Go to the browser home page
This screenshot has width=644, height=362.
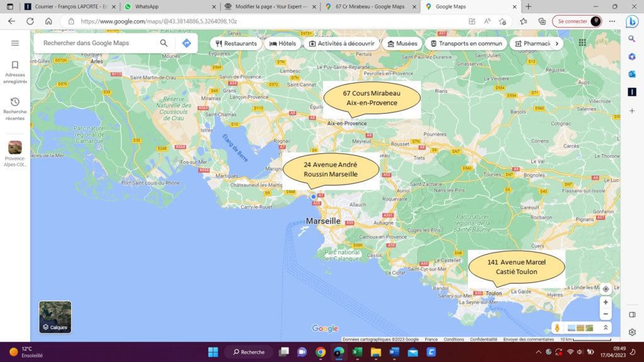pyautogui.click(x=48, y=21)
